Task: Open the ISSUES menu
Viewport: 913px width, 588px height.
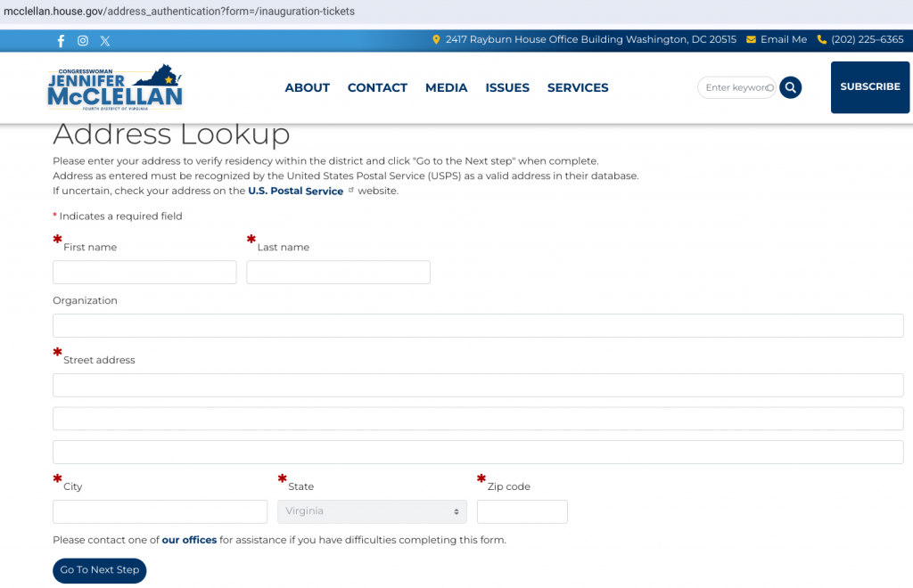Action: (507, 87)
